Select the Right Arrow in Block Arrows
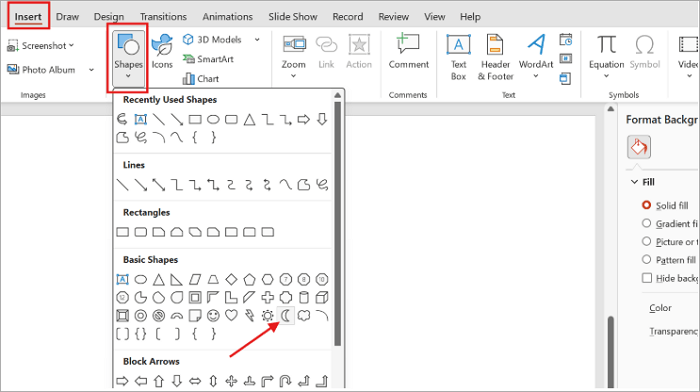Screen dimensions: 700x392 (x=122, y=381)
